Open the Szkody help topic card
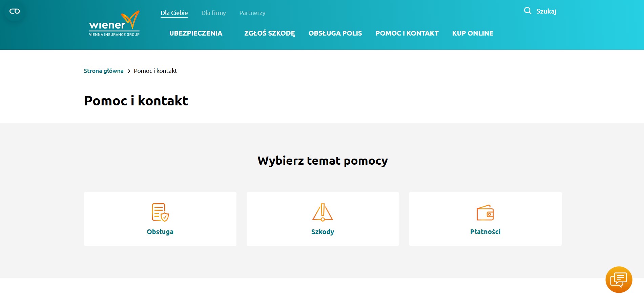This screenshot has width=644, height=308. 323,232
